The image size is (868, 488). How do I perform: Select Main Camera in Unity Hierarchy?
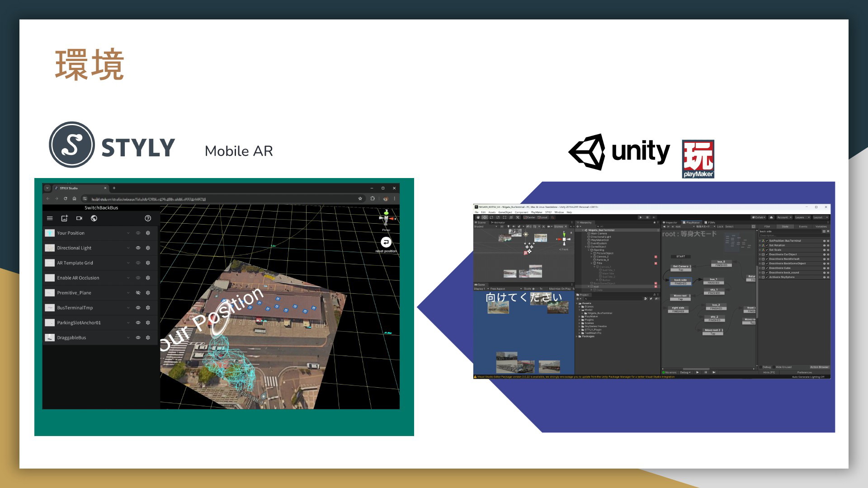point(599,234)
